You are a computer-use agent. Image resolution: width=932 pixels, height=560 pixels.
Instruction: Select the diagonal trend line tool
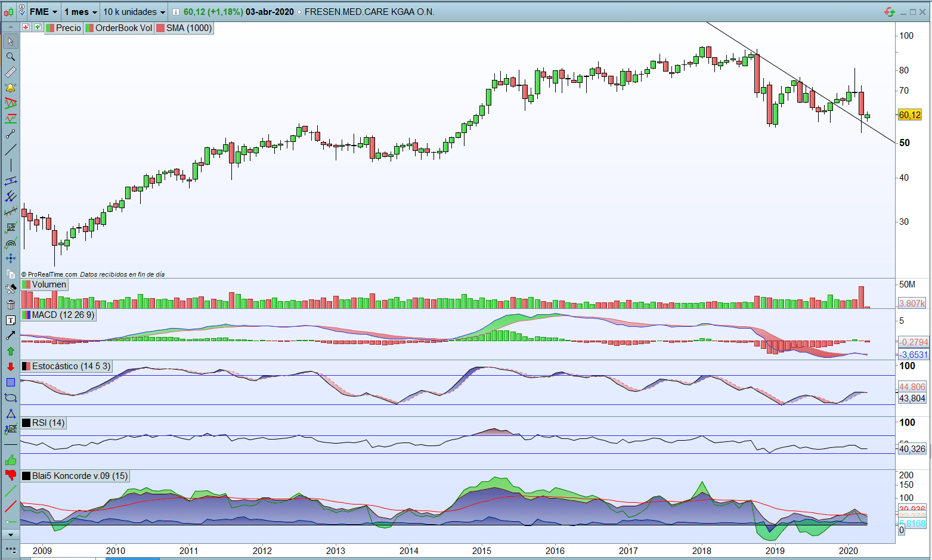click(x=10, y=150)
